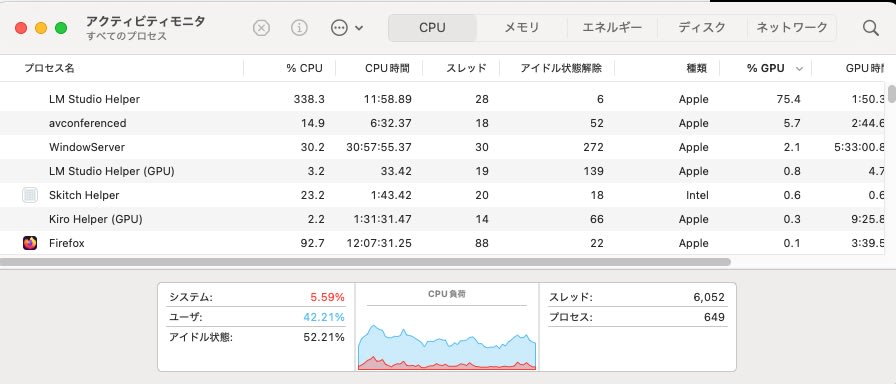Switch to the エネルギー tab

tap(612, 27)
